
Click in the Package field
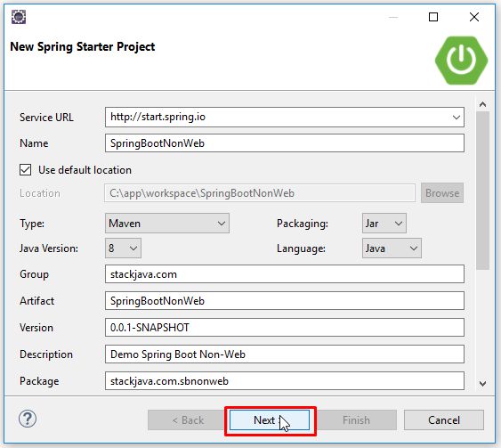[285, 381]
